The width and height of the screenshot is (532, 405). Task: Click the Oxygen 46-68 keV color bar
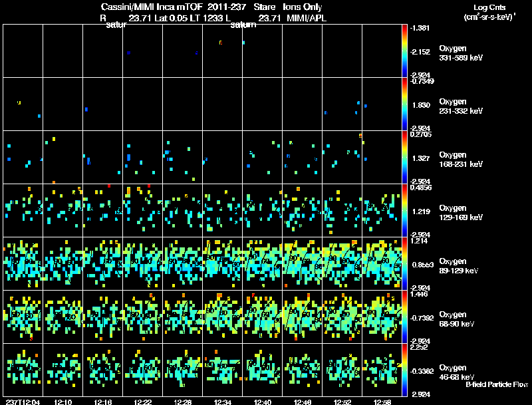[x=404, y=370]
